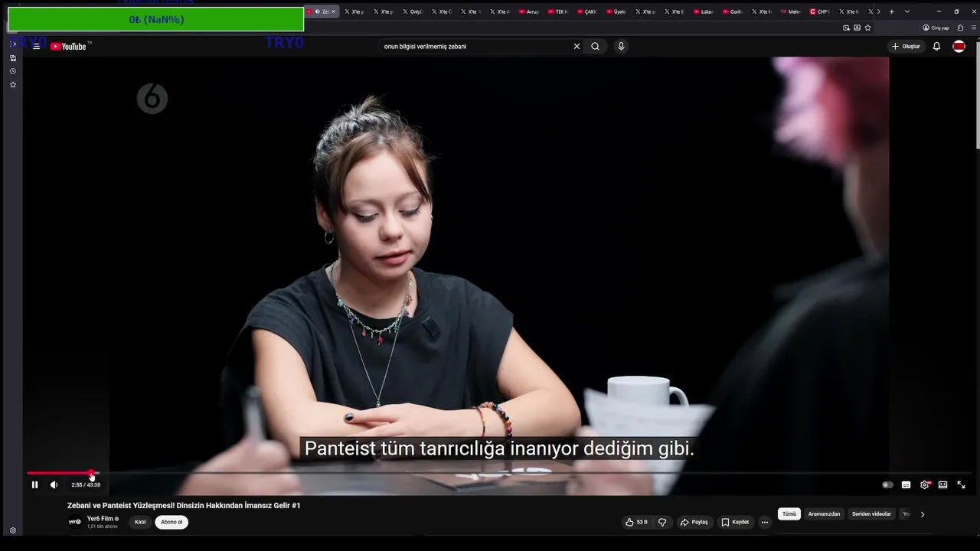Open the tab list dropdown chevron
This screenshot has height=551, width=980.
tap(907, 11)
